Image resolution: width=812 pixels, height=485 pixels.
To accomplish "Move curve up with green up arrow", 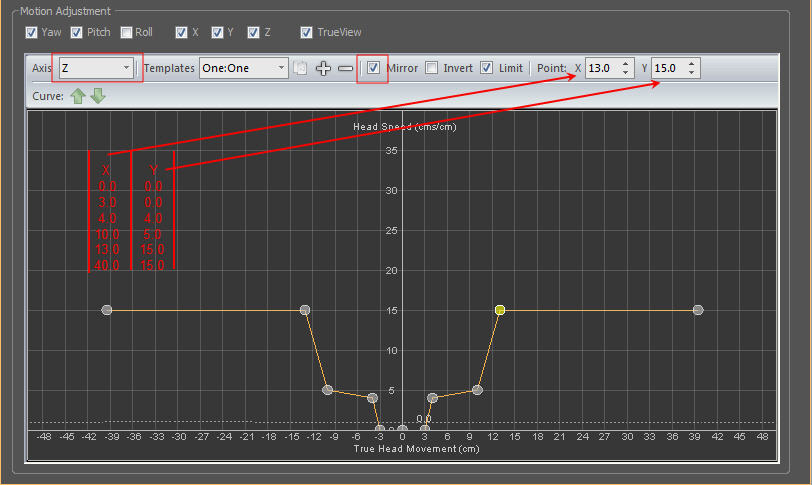I will (x=78, y=96).
